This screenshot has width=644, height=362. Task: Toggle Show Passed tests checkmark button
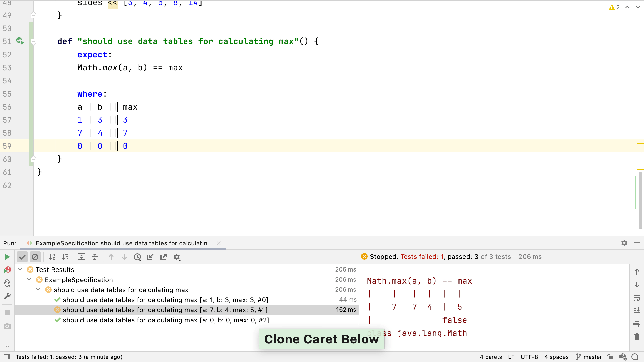(x=22, y=257)
